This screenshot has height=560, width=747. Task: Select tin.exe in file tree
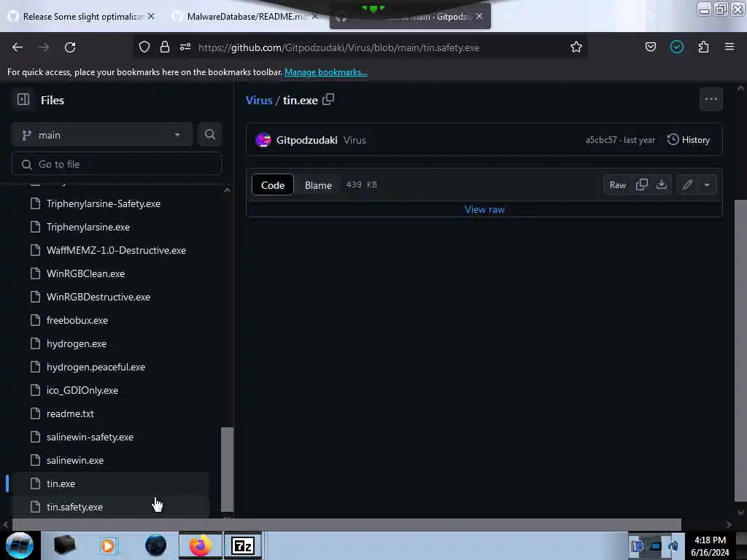click(x=109, y=483)
